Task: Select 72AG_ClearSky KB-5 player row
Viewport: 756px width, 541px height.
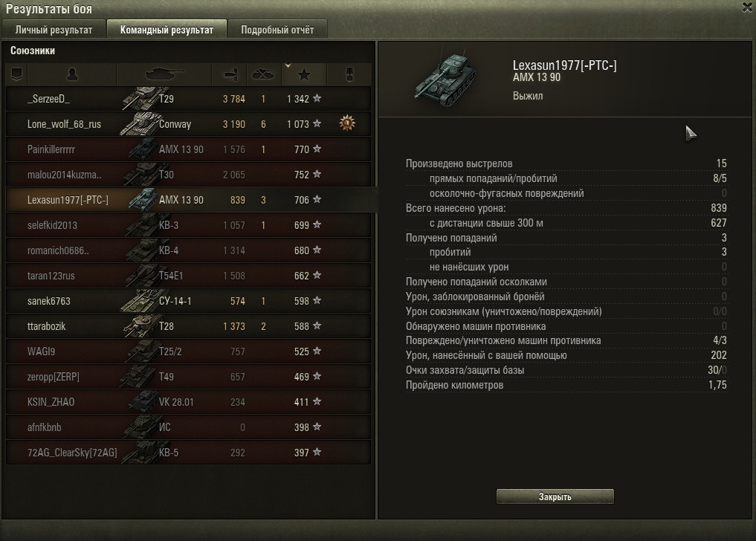Action: click(x=189, y=453)
